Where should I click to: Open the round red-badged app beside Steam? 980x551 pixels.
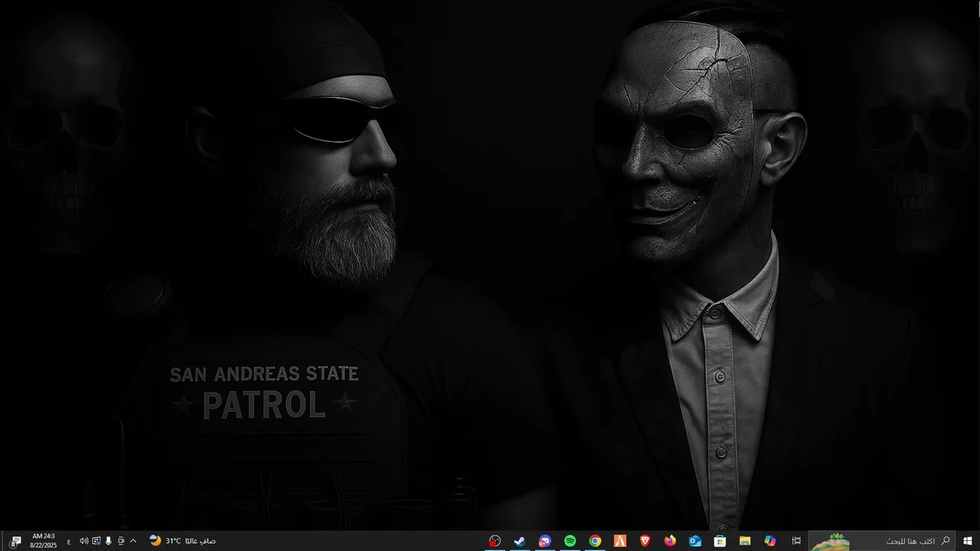[x=495, y=541]
